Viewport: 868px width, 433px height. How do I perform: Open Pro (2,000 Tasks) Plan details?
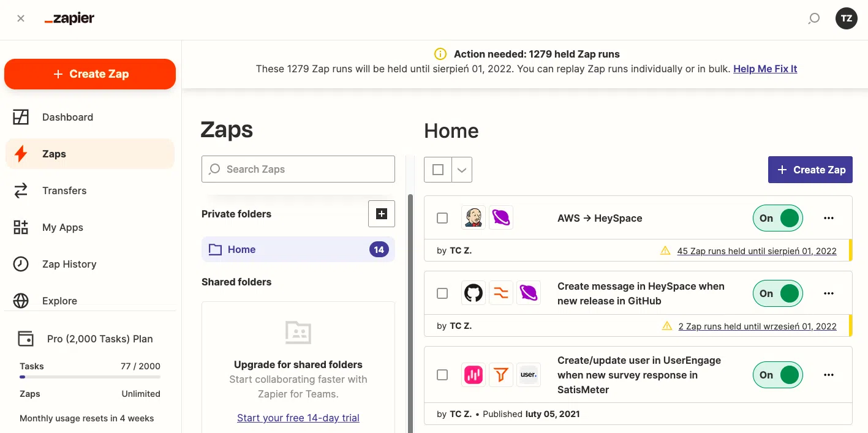100,339
